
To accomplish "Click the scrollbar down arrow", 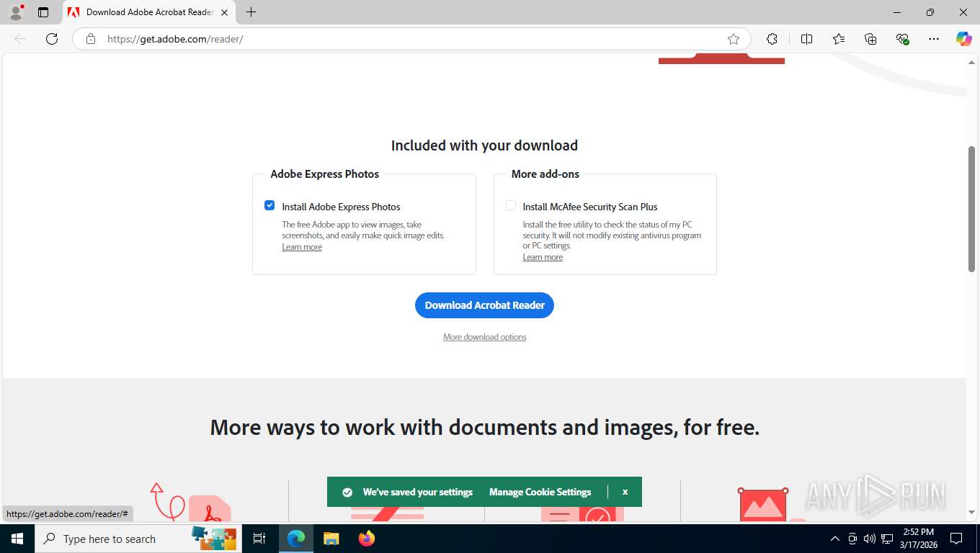I will click(x=971, y=513).
